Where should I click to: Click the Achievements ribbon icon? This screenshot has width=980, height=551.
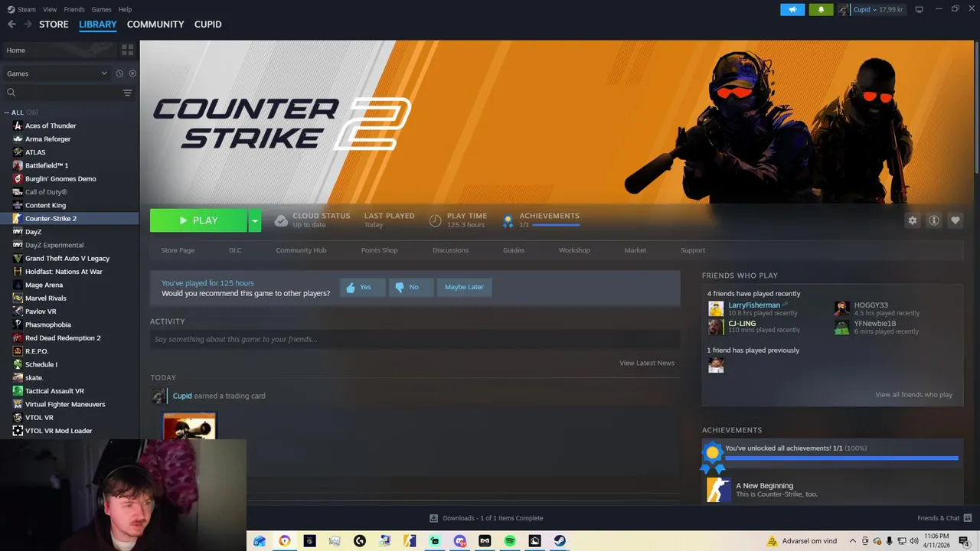(x=507, y=220)
